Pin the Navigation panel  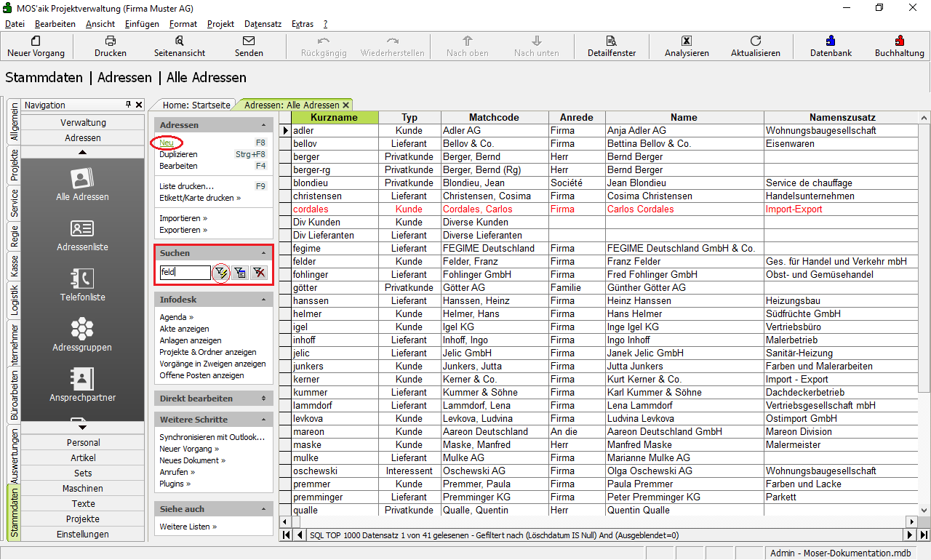click(129, 105)
